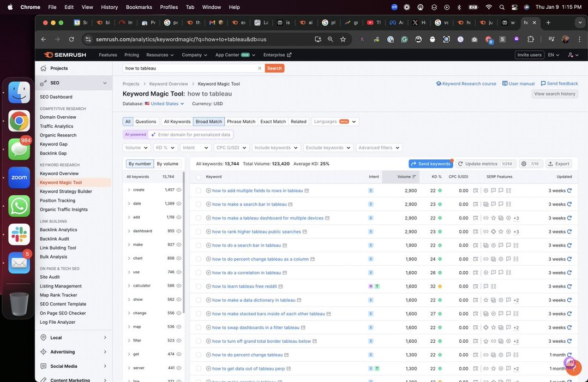
Task: Open Advanced filters dropdown
Action: 379,147
